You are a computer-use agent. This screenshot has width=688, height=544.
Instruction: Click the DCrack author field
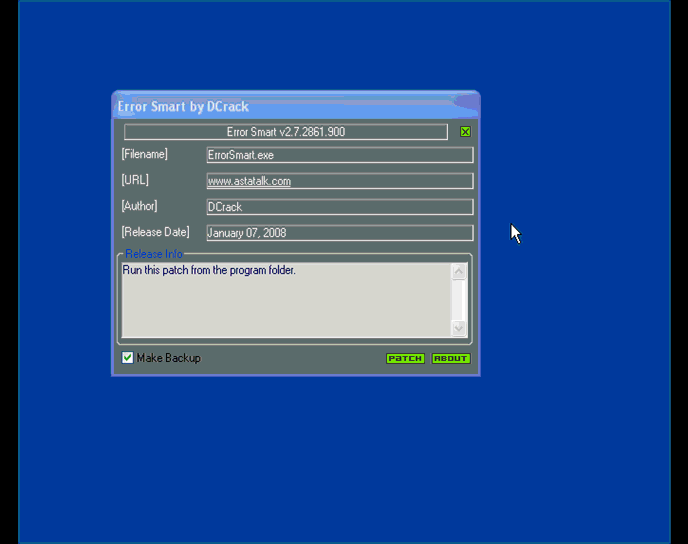coord(339,207)
